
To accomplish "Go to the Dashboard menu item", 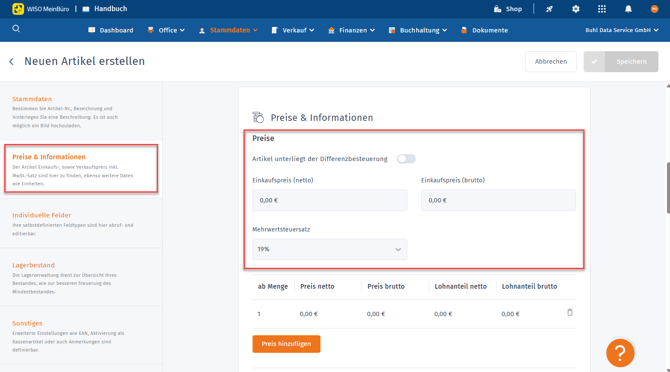I will click(x=111, y=30).
